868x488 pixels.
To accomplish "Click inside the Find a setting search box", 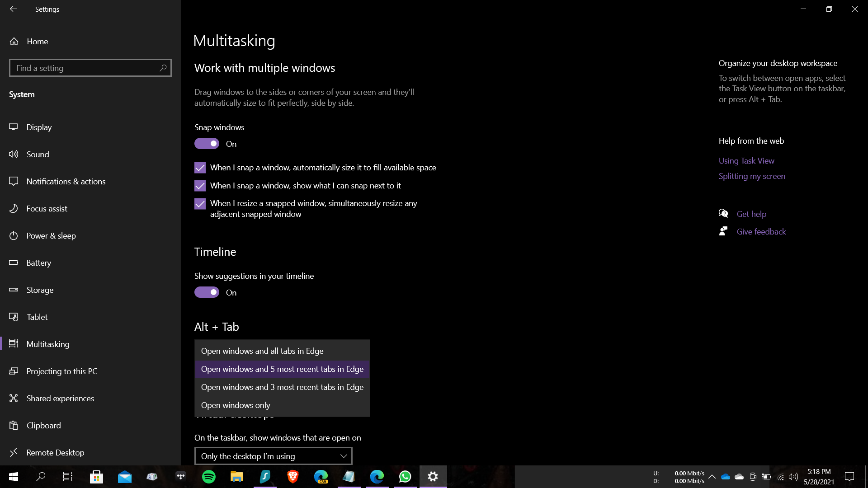I will pyautogui.click(x=90, y=68).
